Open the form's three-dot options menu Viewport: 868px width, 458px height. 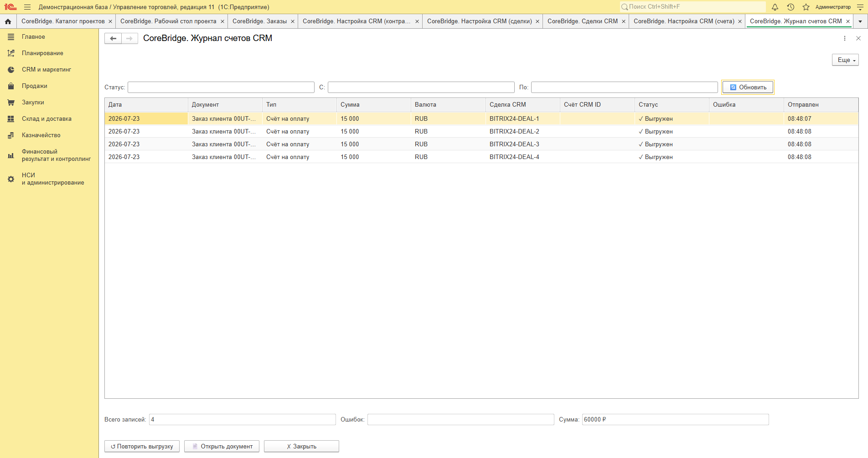pyautogui.click(x=845, y=38)
